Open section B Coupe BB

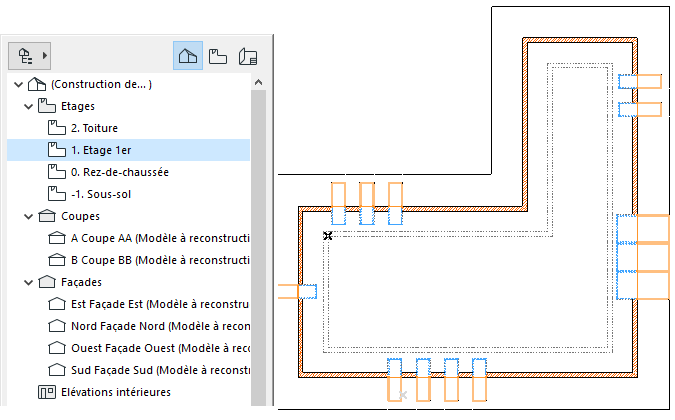coord(160,260)
